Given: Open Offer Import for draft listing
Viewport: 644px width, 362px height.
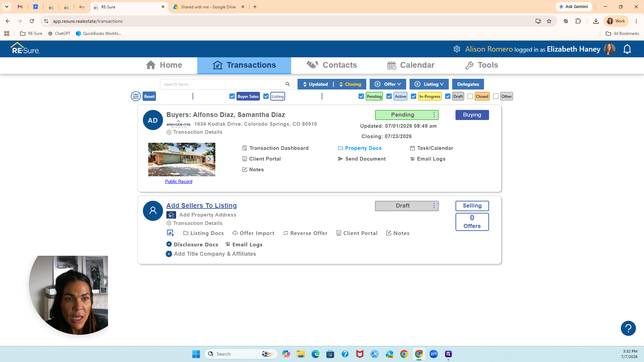Looking at the screenshot, I should pyautogui.click(x=254, y=233).
